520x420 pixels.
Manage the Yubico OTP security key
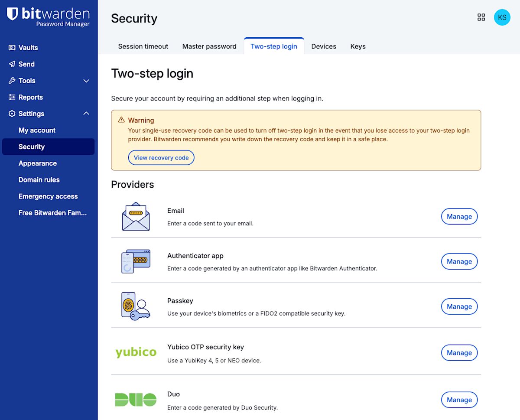point(459,353)
